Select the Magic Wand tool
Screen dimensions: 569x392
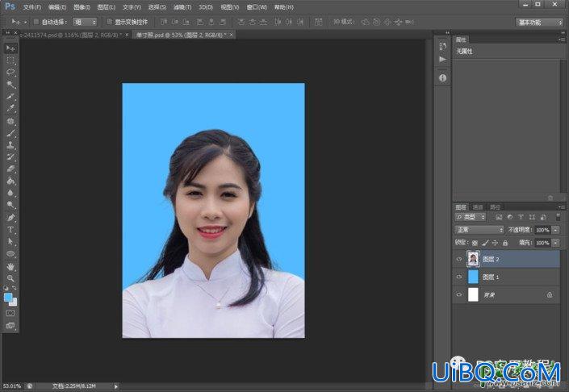tap(10, 85)
